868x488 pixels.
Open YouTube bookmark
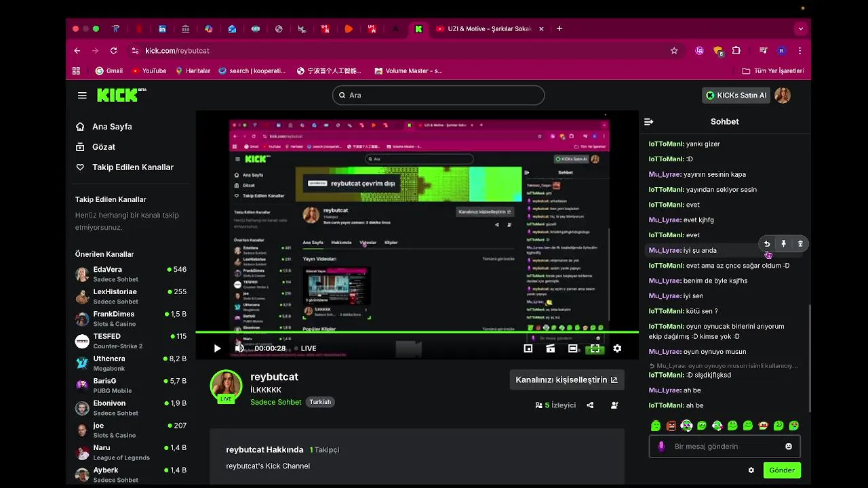point(149,70)
